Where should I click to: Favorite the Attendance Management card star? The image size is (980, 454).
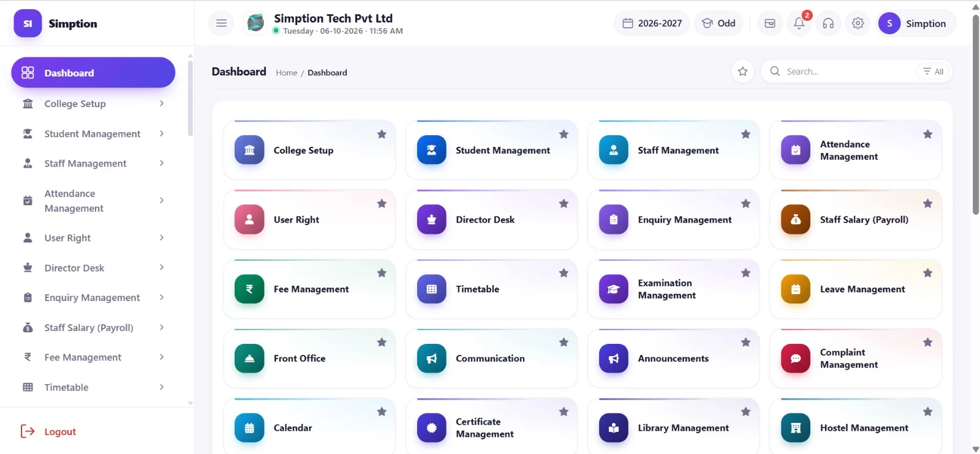[928, 134]
